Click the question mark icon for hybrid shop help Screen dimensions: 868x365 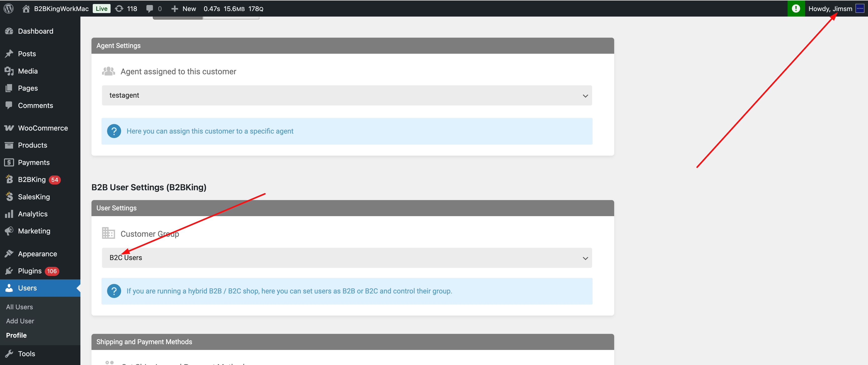(x=114, y=291)
